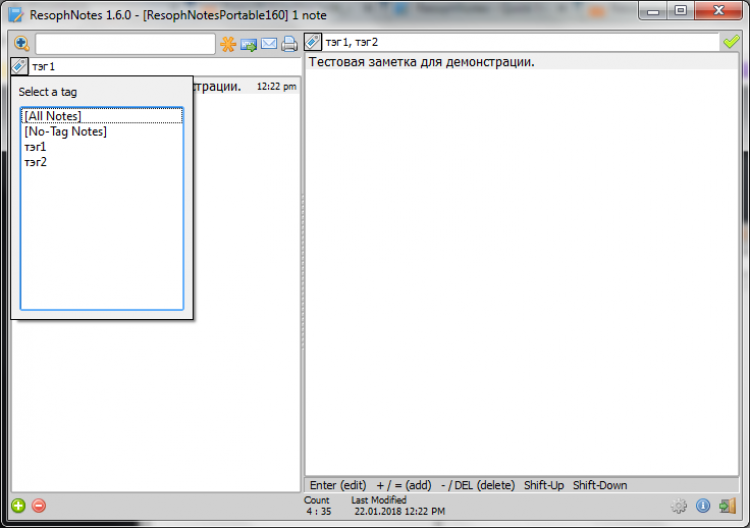
Task: Click the '- / DEL (delete)' shortcut hint
Action: [478, 485]
